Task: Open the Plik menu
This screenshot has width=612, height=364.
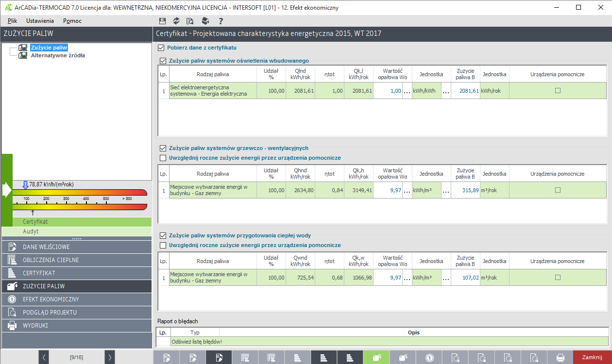Action: (13, 21)
